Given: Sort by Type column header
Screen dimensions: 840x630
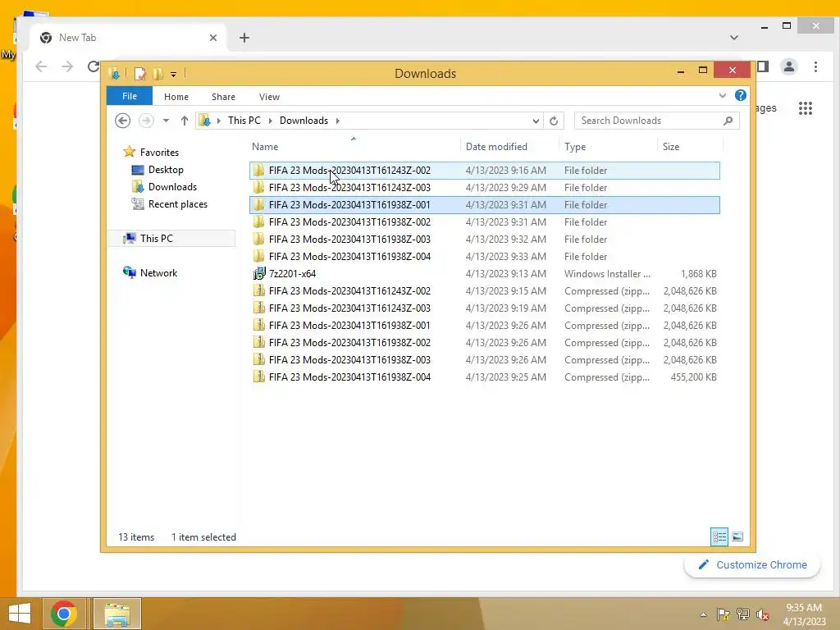Looking at the screenshot, I should [608, 147].
